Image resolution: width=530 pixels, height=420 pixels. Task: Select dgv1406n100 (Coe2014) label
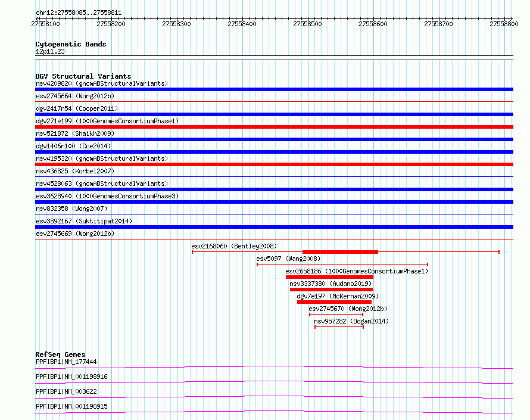[x=73, y=146]
